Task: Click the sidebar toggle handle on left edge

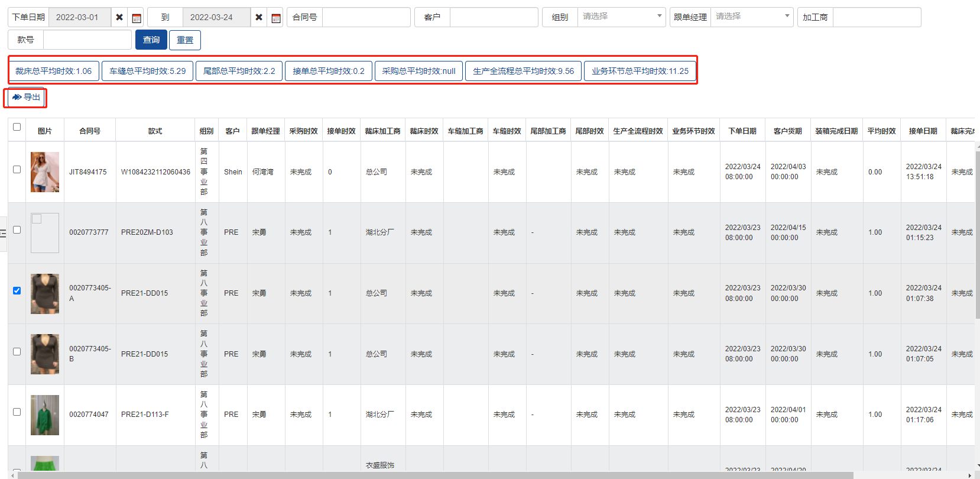Action: 4,234
